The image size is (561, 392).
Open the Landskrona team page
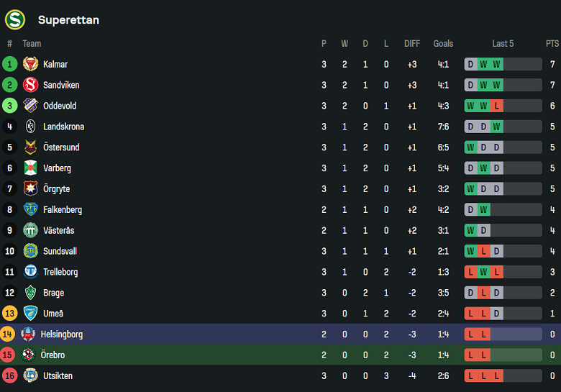63,127
